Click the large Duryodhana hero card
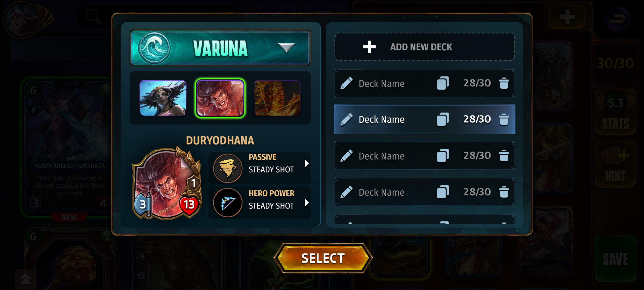 [x=167, y=183]
